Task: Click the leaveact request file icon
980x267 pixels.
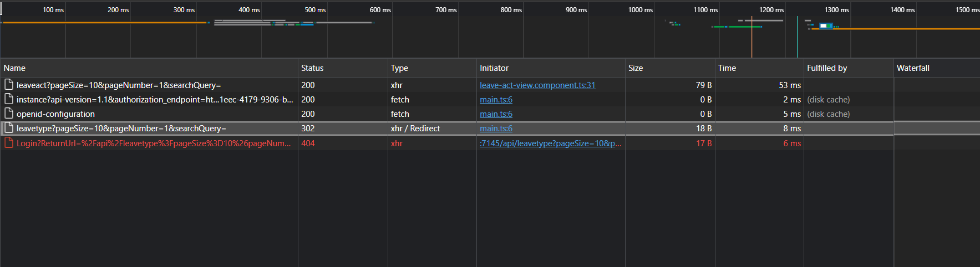Action: tap(8, 85)
